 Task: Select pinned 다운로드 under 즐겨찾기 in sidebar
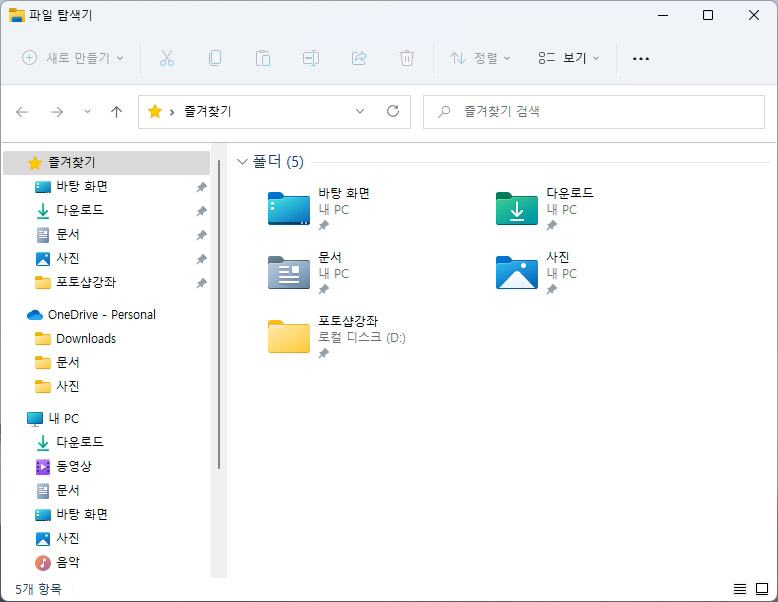point(80,210)
